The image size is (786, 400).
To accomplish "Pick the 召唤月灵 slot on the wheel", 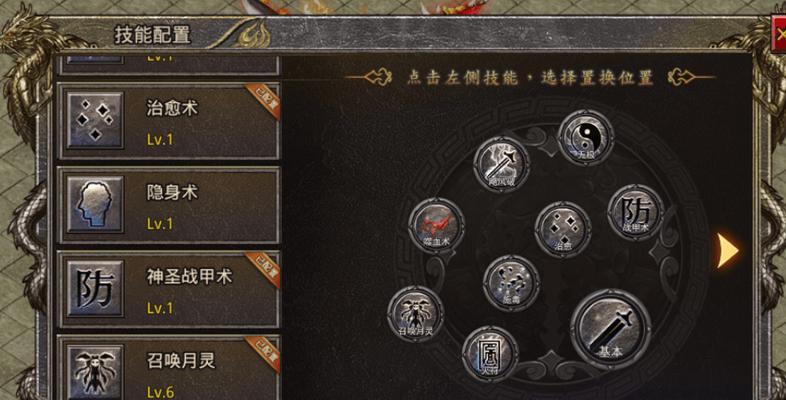I will [x=415, y=314].
